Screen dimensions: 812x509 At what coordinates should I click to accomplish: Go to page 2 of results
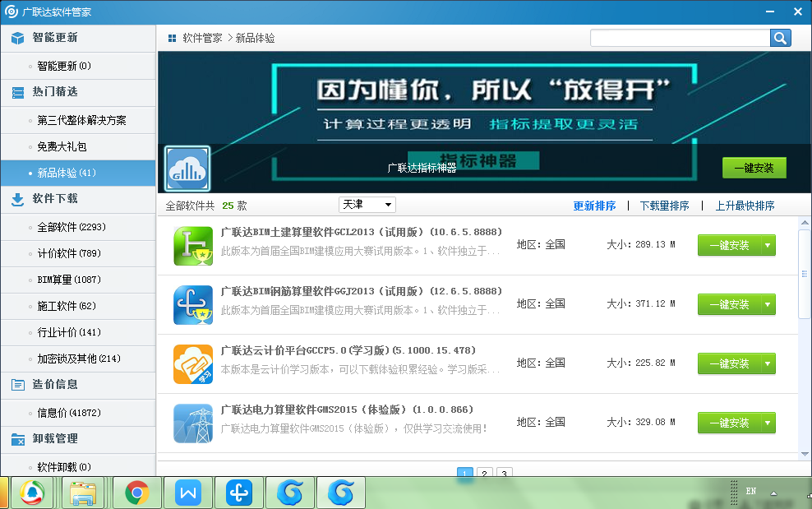point(484,472)
